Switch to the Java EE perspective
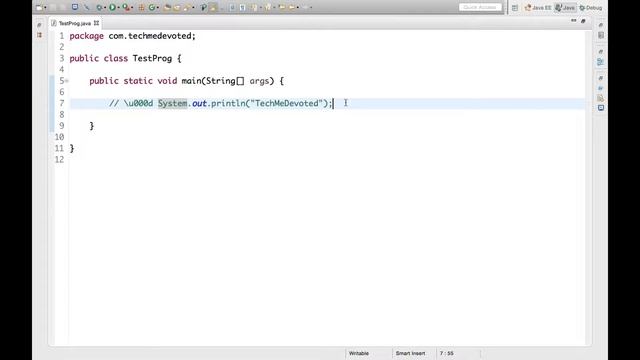This screenshot has height=360, width=640. click(x=538, y=8)
